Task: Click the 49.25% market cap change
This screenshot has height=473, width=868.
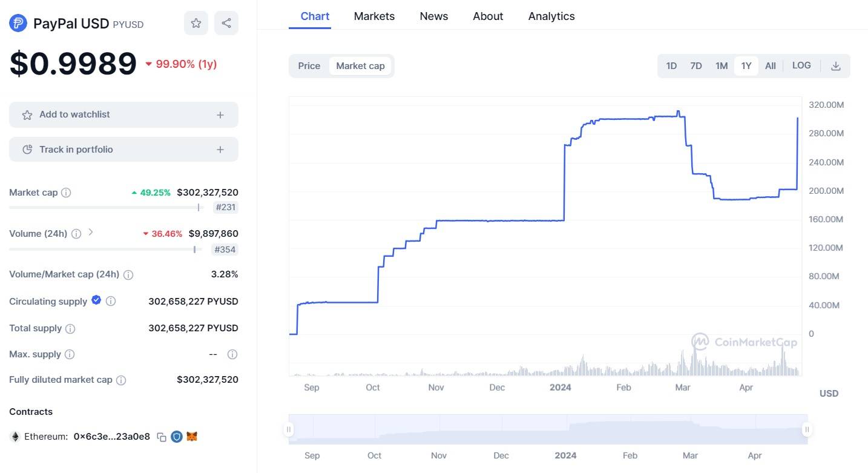Action: coord(151,193)
